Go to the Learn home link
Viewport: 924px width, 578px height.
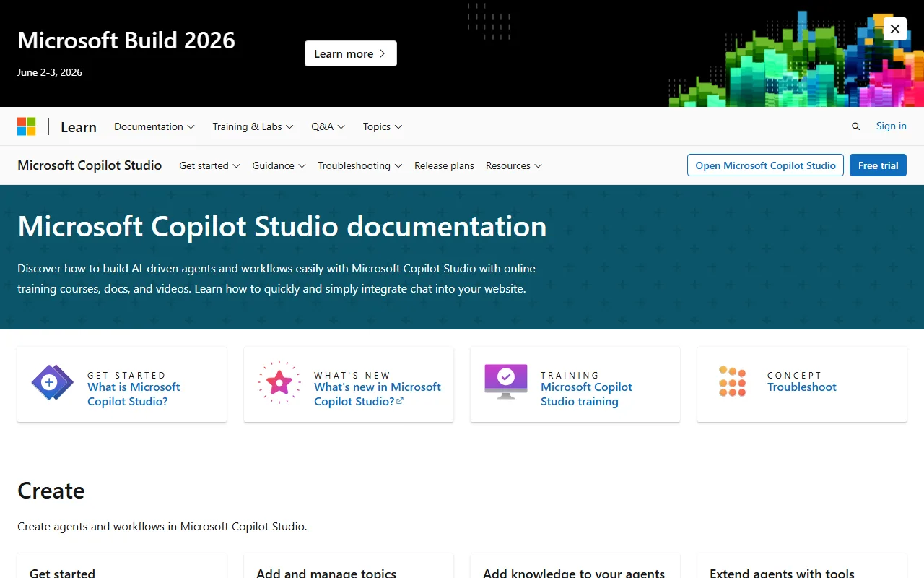click(79, 127)
